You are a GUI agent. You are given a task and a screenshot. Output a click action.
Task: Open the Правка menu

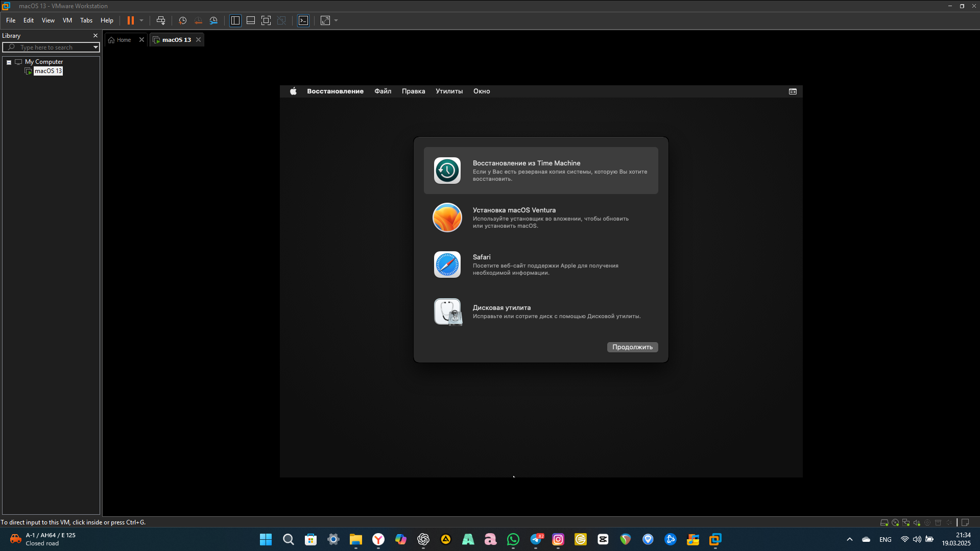[414, 91]
